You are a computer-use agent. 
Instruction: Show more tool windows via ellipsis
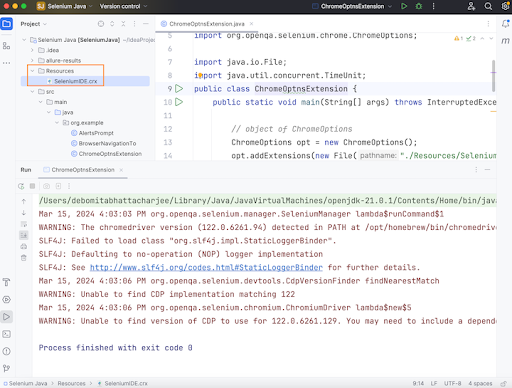point(6,63)
